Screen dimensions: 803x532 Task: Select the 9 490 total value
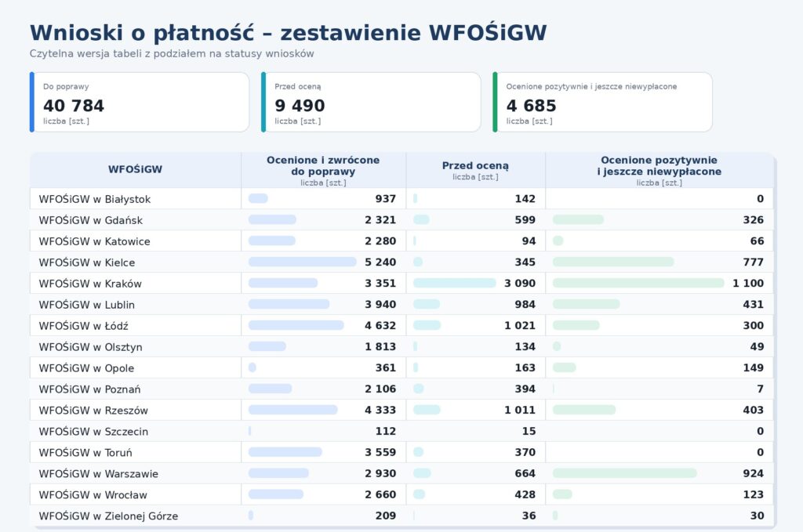[x=300, y=105]
